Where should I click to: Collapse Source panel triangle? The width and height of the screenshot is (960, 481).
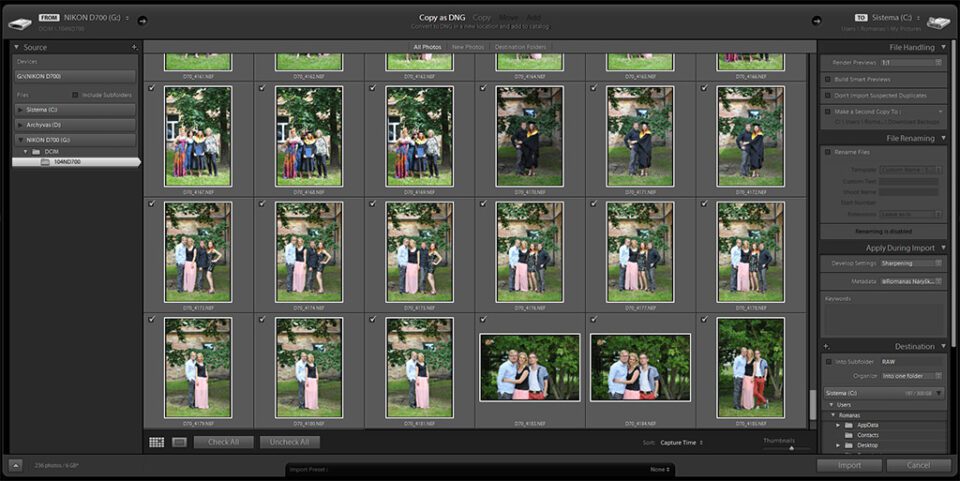tap(17, 47)
